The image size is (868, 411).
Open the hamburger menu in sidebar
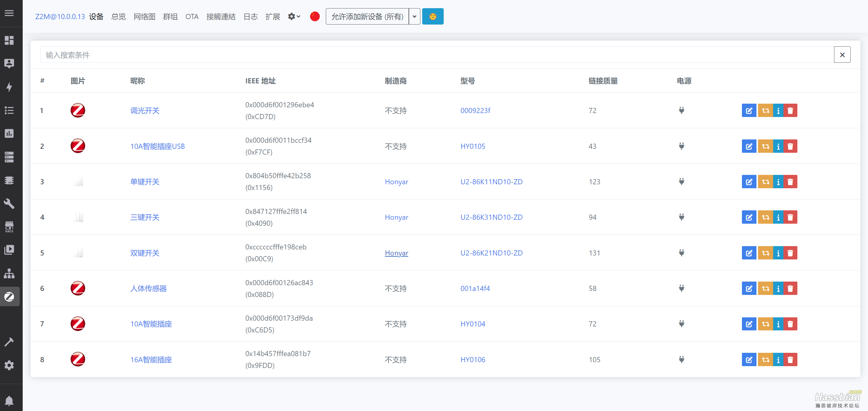pyautogui.click(x=9, y=13)
